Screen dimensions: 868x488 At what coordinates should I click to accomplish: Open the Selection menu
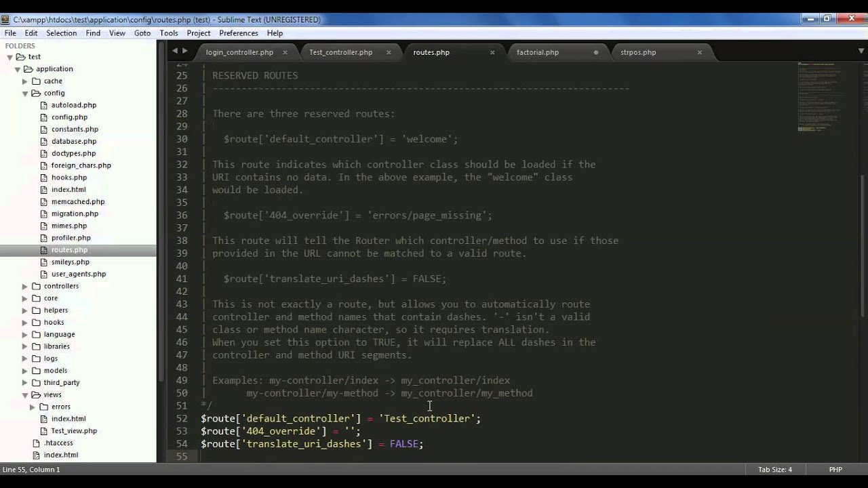(x=62, y=33)
